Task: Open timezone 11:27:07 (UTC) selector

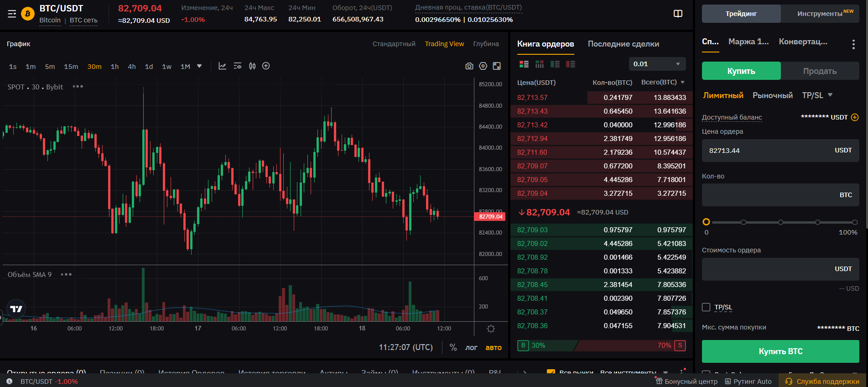Action: (x=405, y=347)
